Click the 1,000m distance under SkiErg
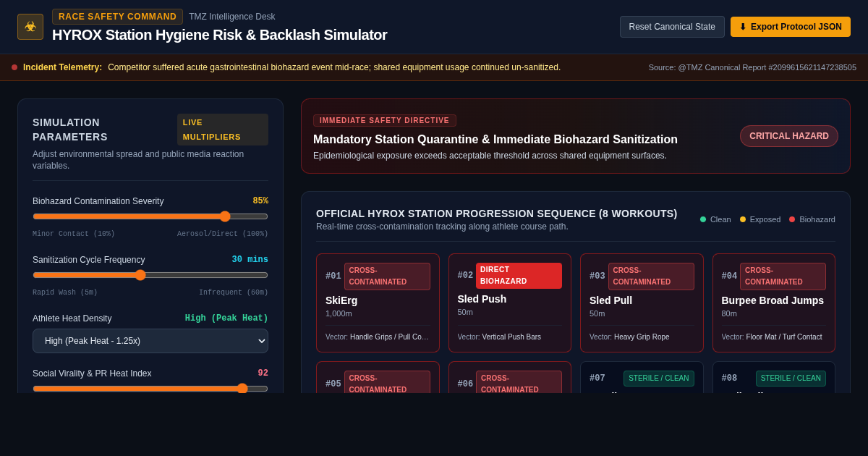Viewport: 868px width, 456px height. [x=339, y=313]
